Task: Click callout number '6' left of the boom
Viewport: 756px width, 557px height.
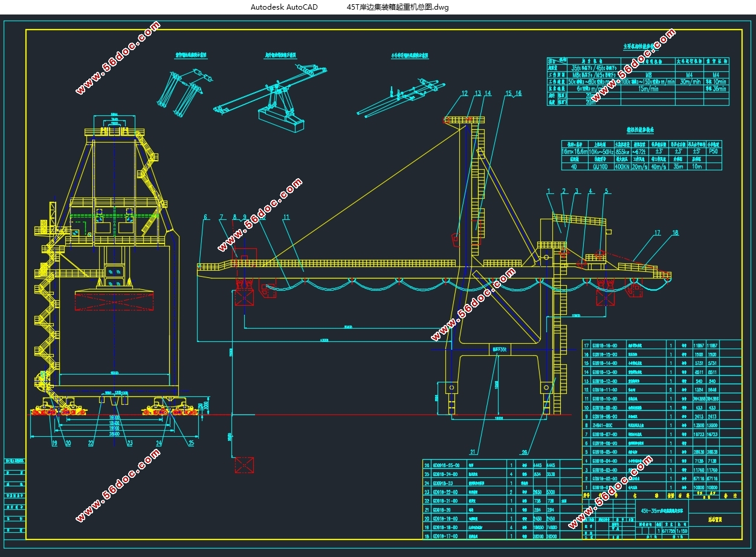Action: (205, 217)
